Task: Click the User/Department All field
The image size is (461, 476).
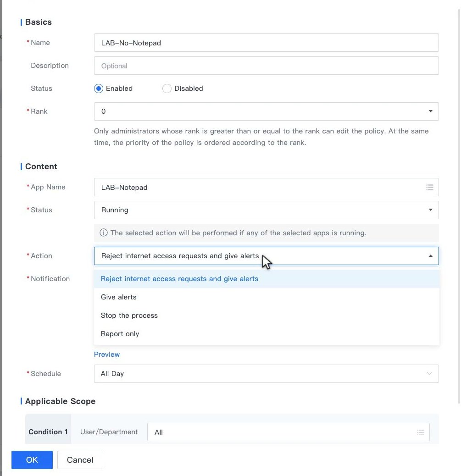Action: pyautogui.click(x=288, y=432)
